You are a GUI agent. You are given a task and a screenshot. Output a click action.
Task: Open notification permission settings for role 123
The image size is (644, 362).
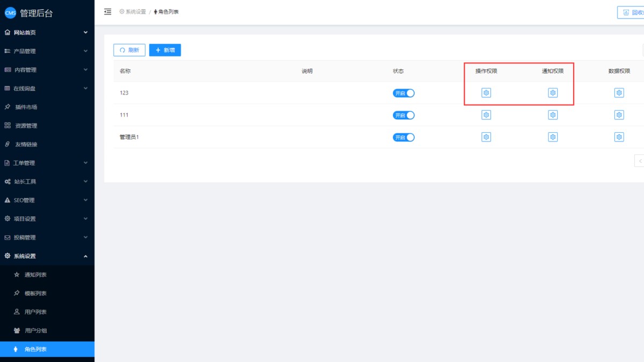(553, 93)
